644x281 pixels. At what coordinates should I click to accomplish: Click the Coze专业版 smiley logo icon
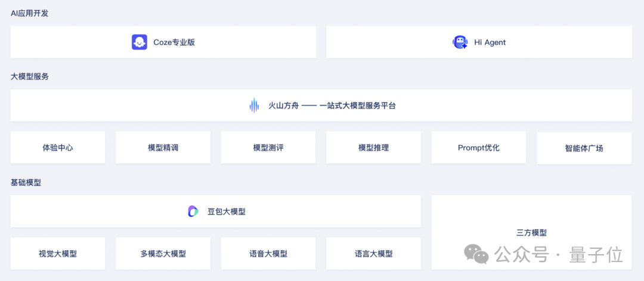point(140,42)
